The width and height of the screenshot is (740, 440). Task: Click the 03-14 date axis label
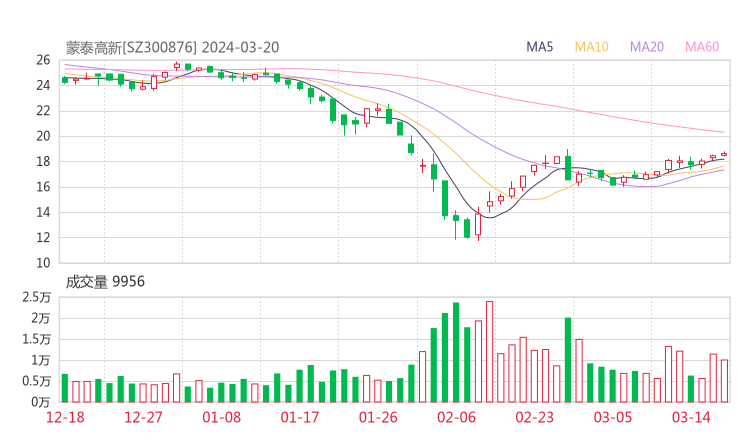[691, 417]
